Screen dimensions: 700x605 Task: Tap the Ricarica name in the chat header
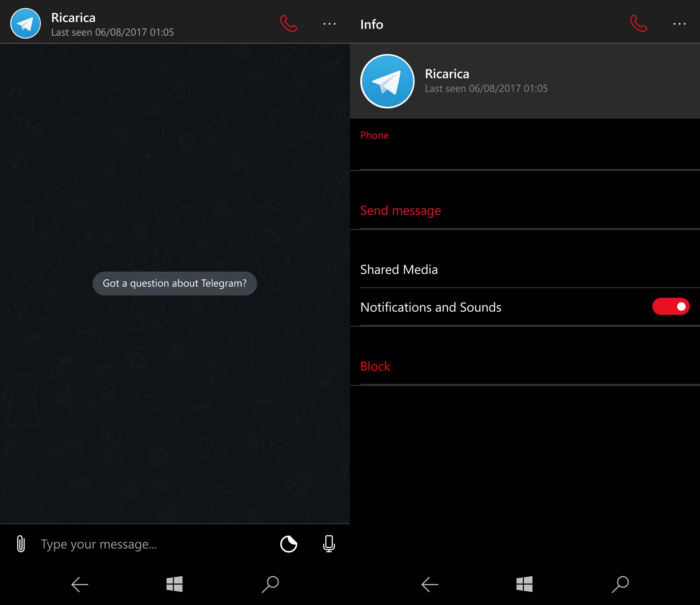pyautogui.click(x=73, y=18)
